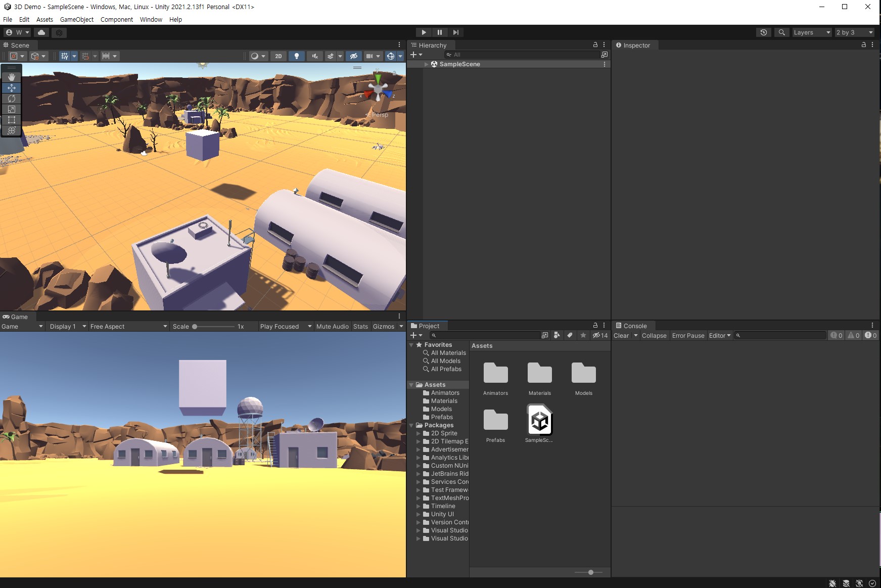This screenshot has height=588, width=881.
Task: Select the combined Transform tool
Action: click(11, 130)
